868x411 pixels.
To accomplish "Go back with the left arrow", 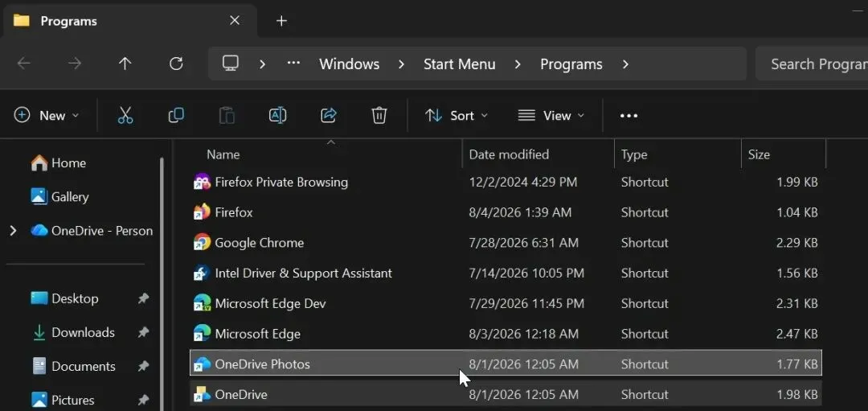I will [x=24, y=64].
